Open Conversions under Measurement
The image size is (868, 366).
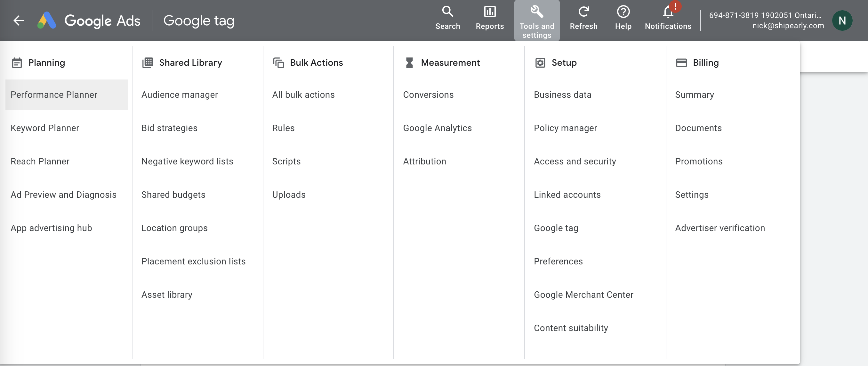pyautogui.click(x=428, y=95)
